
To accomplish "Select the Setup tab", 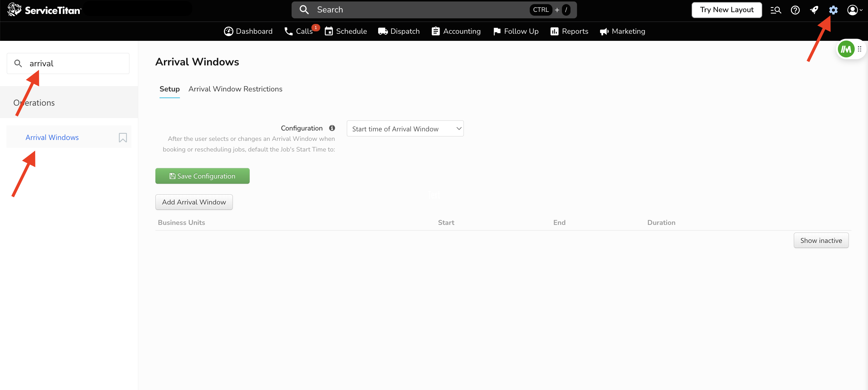I will (x=170, y=89).
